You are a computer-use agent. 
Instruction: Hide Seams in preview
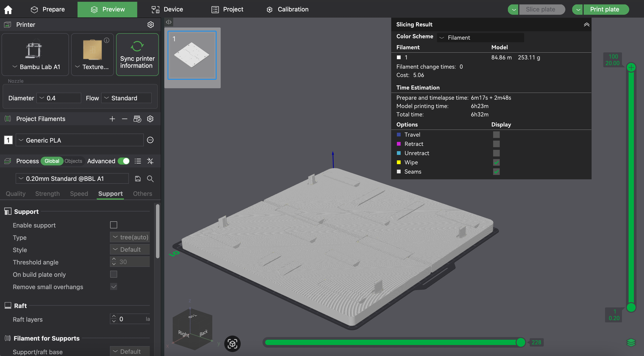pos(496,172)
